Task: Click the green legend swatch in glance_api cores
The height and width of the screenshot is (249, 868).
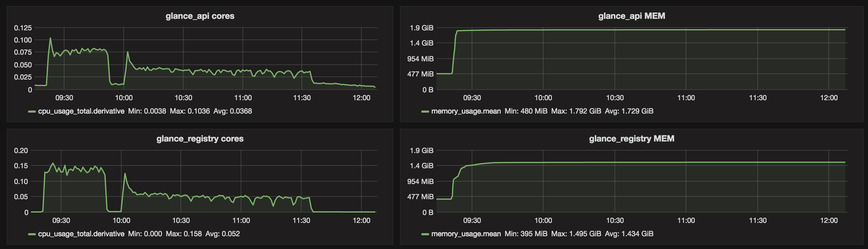Action: click(32, 111)
